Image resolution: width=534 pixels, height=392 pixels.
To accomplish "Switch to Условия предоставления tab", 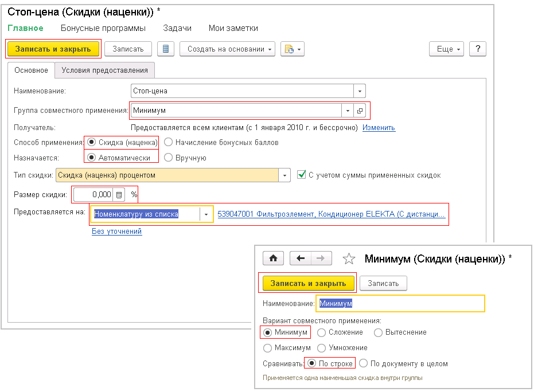I will (104, 70).
